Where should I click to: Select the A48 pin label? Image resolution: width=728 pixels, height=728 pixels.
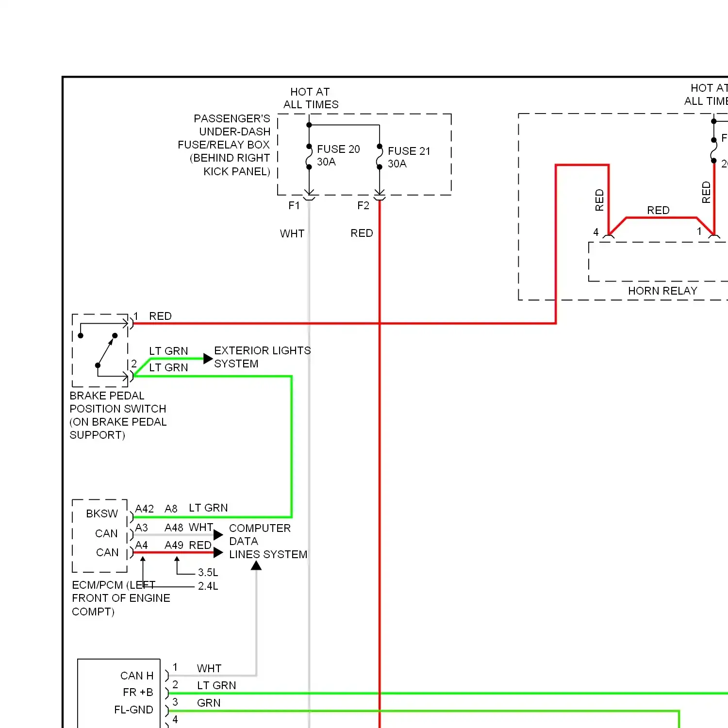point(174,528)
